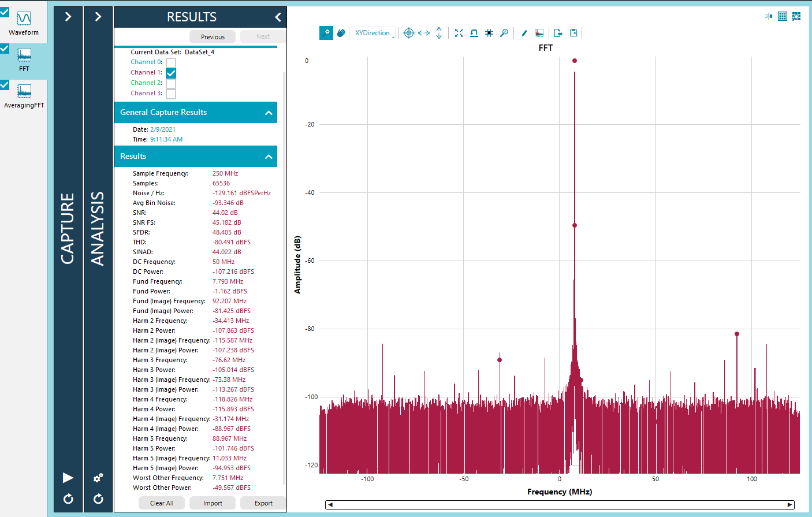Click the crosshair cursor tool
812x517 pixels.
pos(408,33)
